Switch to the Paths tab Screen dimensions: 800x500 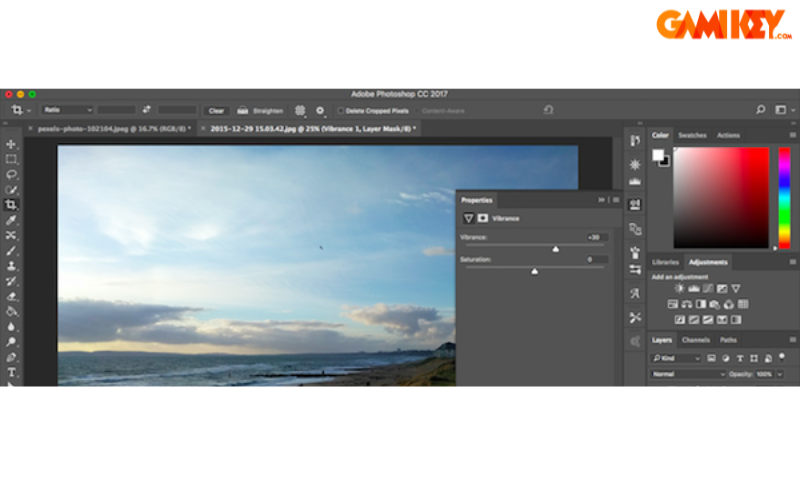tap(728, 340)
